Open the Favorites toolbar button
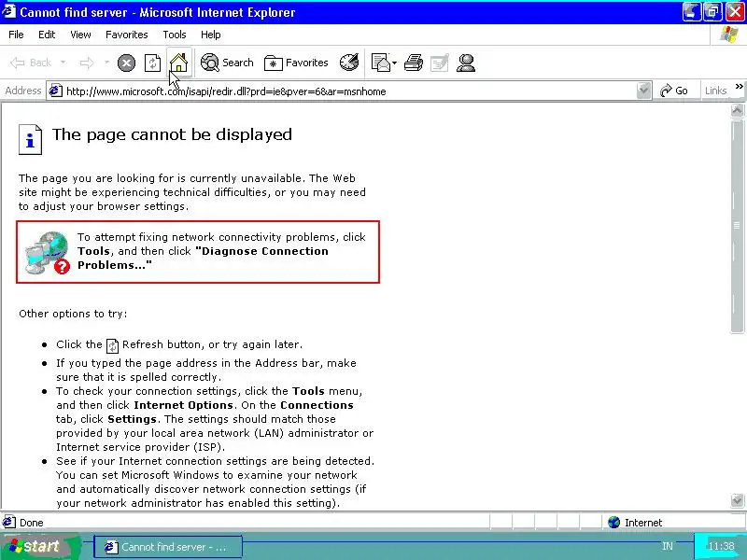747x560 pixels. point(296,63)
